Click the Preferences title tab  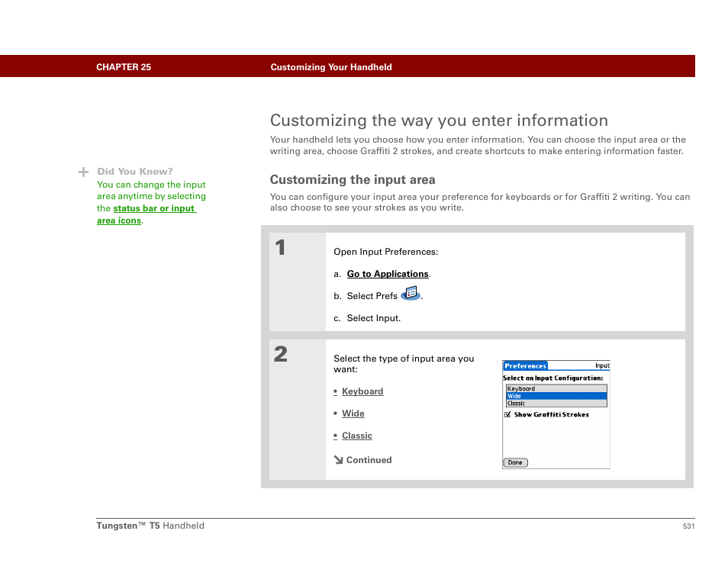[x=525, y=365]
